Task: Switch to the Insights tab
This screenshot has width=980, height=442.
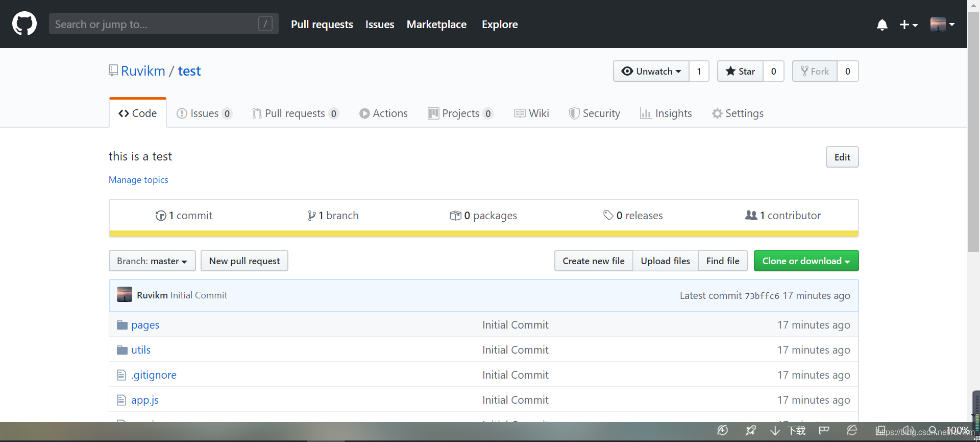Action: pos(666,113)
